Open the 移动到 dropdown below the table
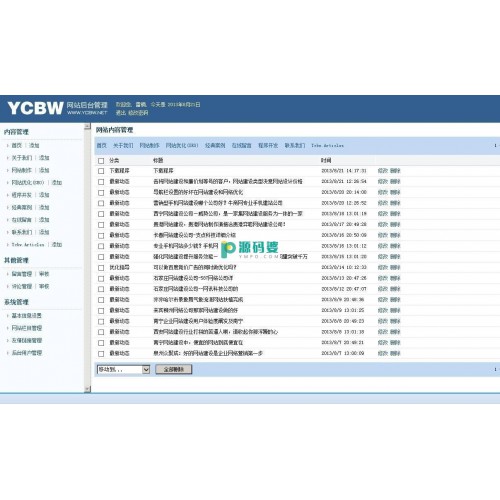 tap(123, 369)
